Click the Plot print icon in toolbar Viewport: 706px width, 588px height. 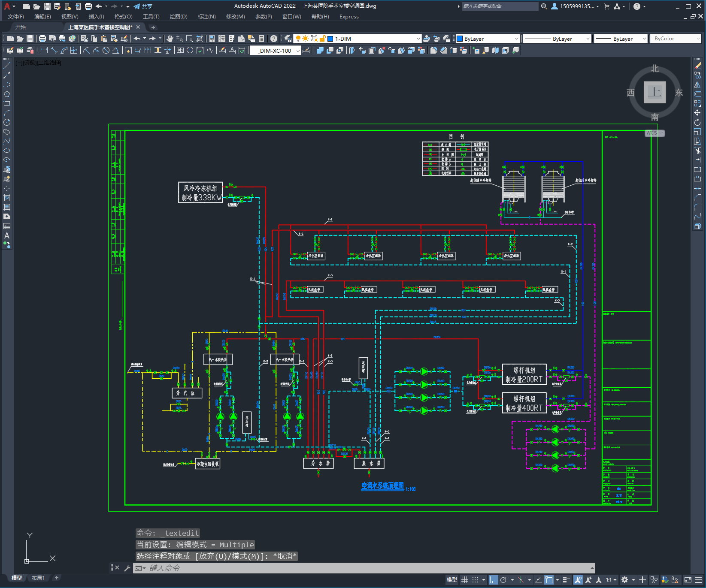pos(42,39)
